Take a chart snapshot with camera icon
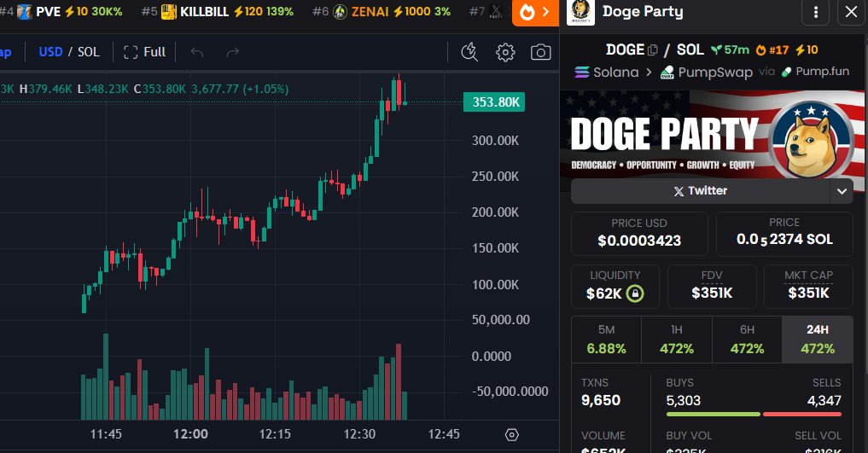 (541, 53)
